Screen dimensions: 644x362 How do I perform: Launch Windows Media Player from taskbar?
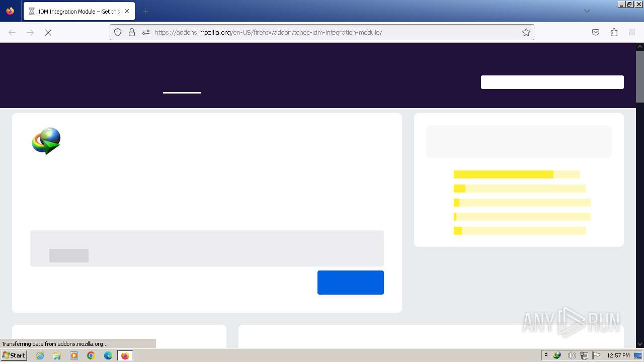(74, 355)
